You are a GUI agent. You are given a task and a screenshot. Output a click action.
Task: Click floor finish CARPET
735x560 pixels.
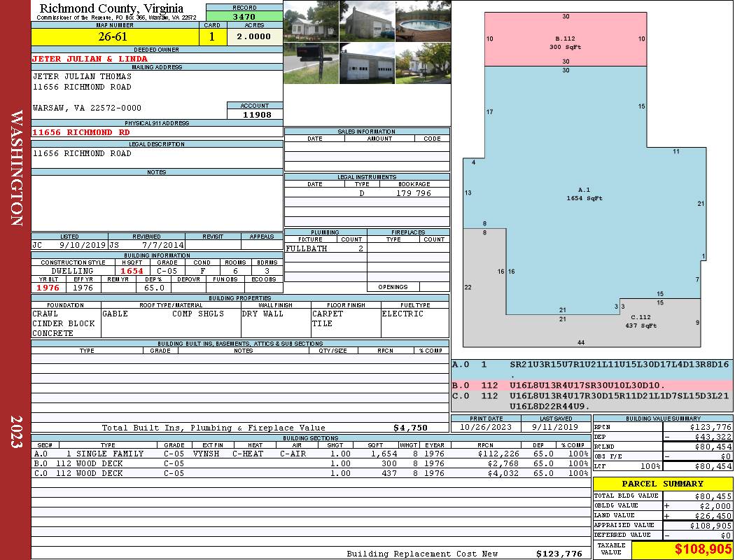point(328,314)
